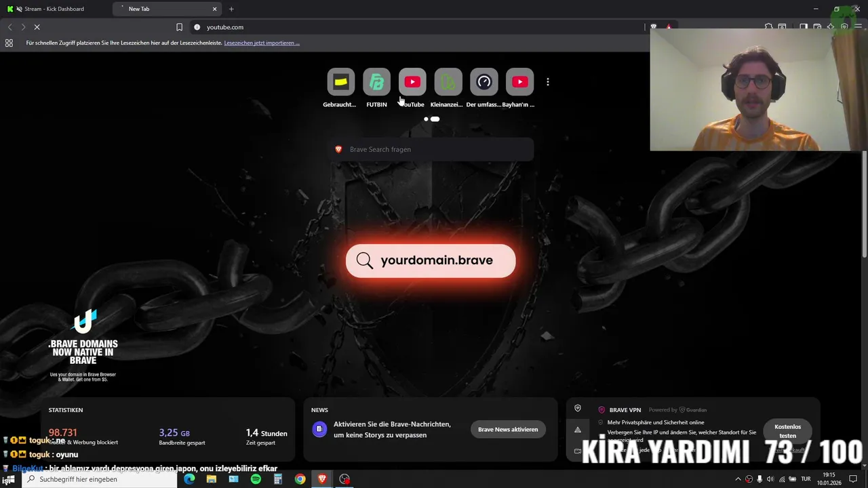Select second top sites page dot
This screenshot has width=868, height=488.
(x=435, y=119)
